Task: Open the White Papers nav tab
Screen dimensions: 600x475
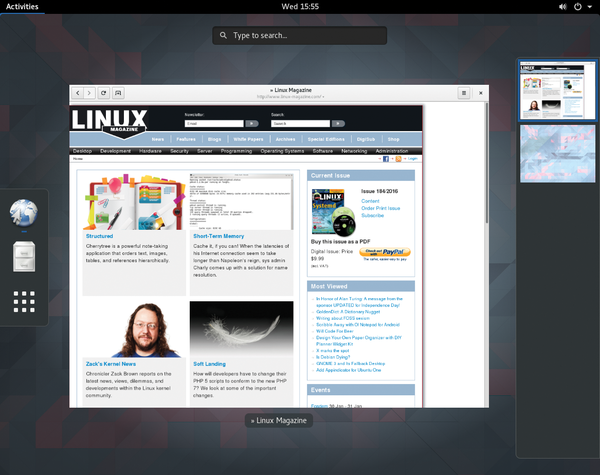Action: [248, 139]
